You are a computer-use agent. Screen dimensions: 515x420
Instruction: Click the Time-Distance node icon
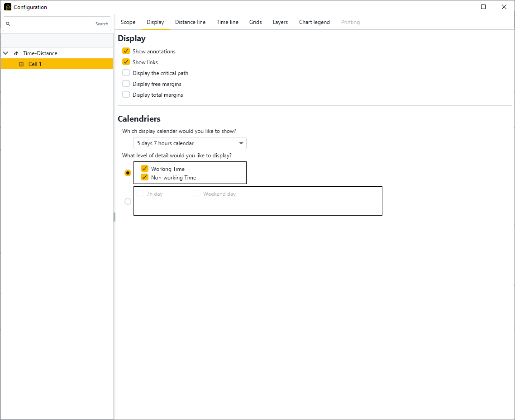click(16, 53)
